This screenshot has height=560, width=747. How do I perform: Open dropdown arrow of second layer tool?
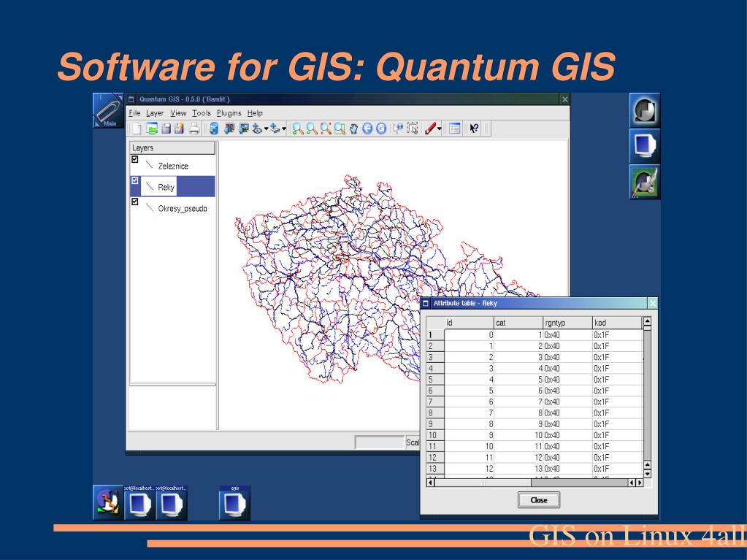coord(284,129)
